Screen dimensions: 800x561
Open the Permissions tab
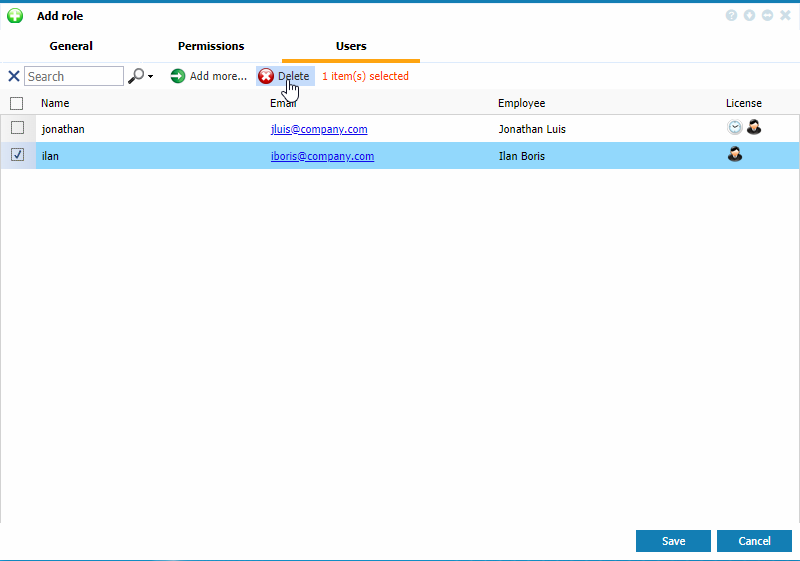pos(211,46)
